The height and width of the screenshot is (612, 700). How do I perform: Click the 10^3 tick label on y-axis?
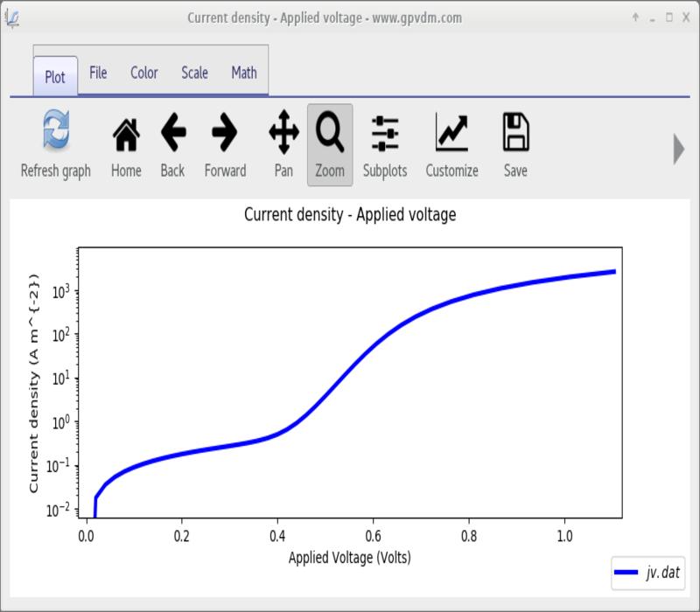click(61, 292)
